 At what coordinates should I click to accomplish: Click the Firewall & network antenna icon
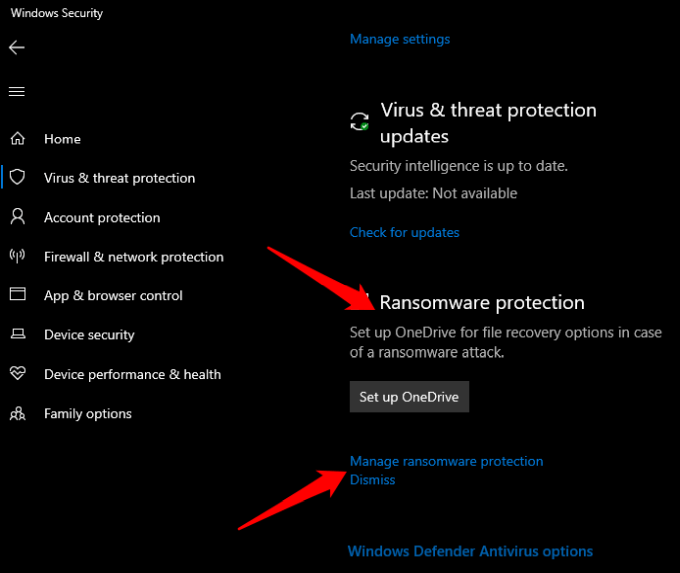pyautogui.click(x=17, y=256)
